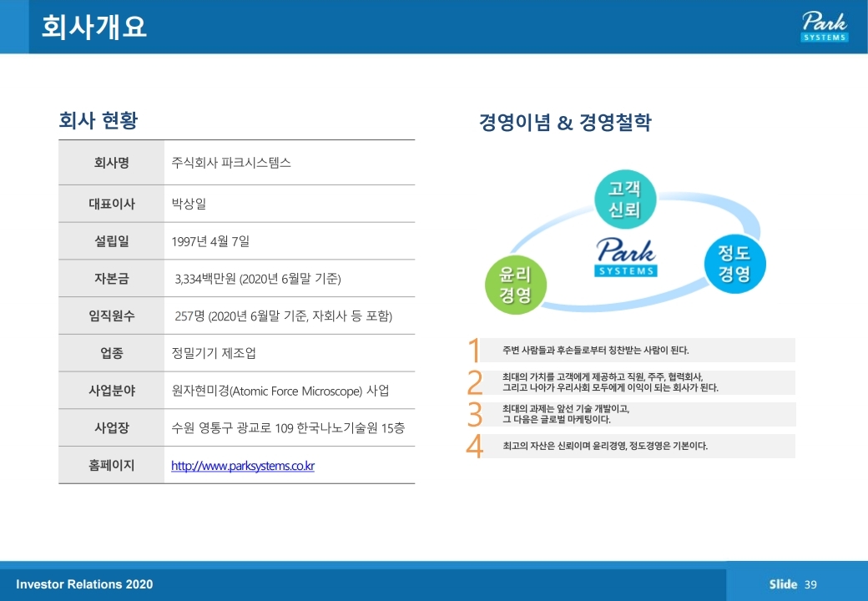This screenshot has width=868, height=601.
Task: Select the 정도 경영 blue circle
Action: [734, 264]
